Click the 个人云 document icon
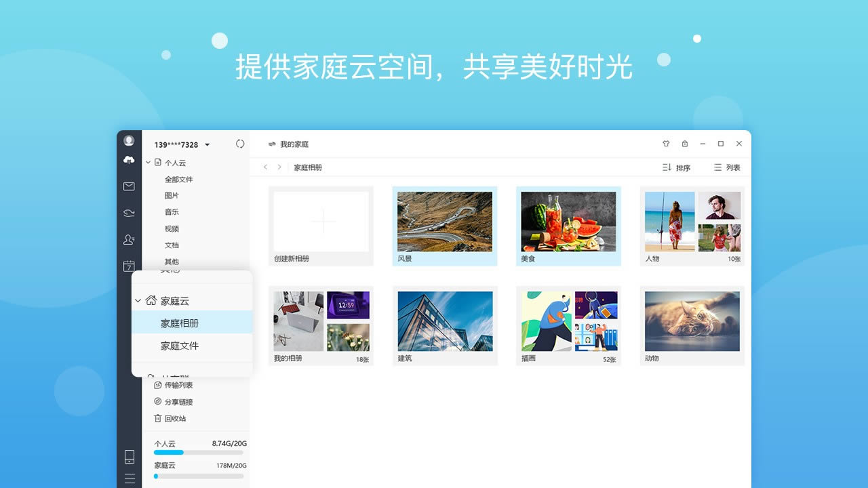Viewport: 868px width, 488px height. click(158, 163)
